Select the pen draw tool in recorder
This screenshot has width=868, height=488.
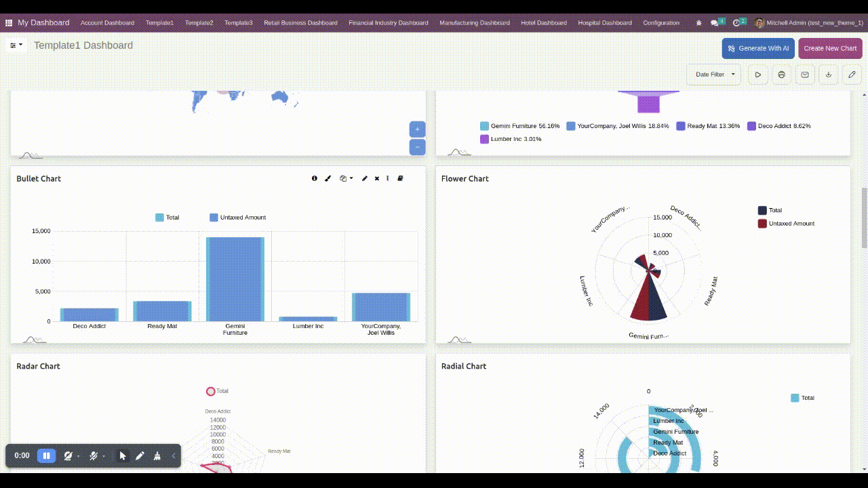[140, 455]
